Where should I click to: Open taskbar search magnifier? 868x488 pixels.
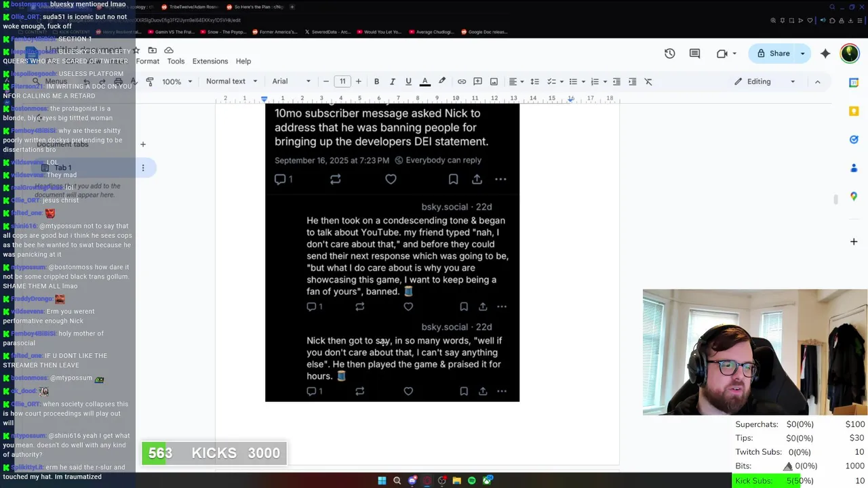point(397,481)
